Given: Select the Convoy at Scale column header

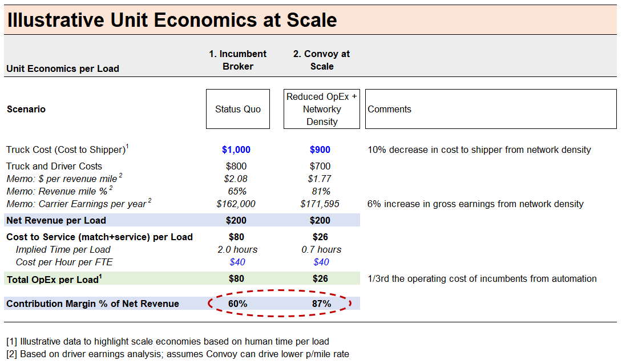Looking at the screenshot, I should [322, 60].
